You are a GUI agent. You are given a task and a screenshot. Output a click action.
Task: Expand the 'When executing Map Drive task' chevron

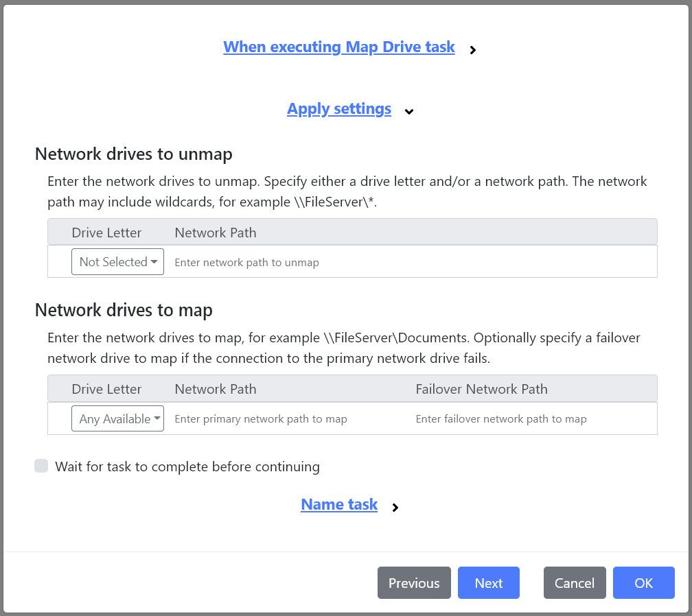click(472, 49)
